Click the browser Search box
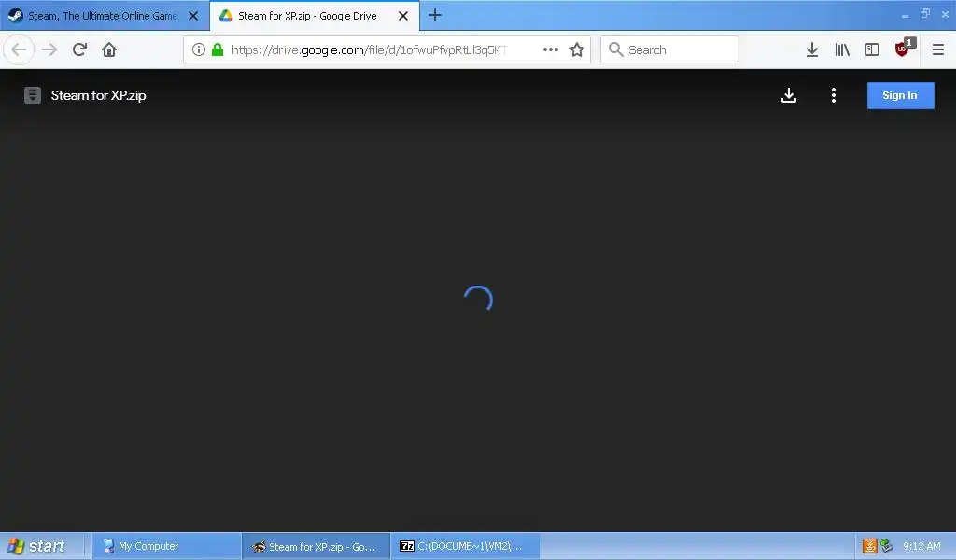 668,49
